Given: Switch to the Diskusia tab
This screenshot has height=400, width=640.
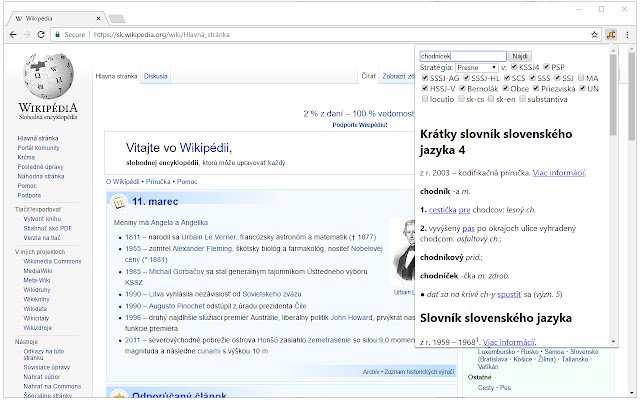Looking at the screenshot, I should [156, 76].
